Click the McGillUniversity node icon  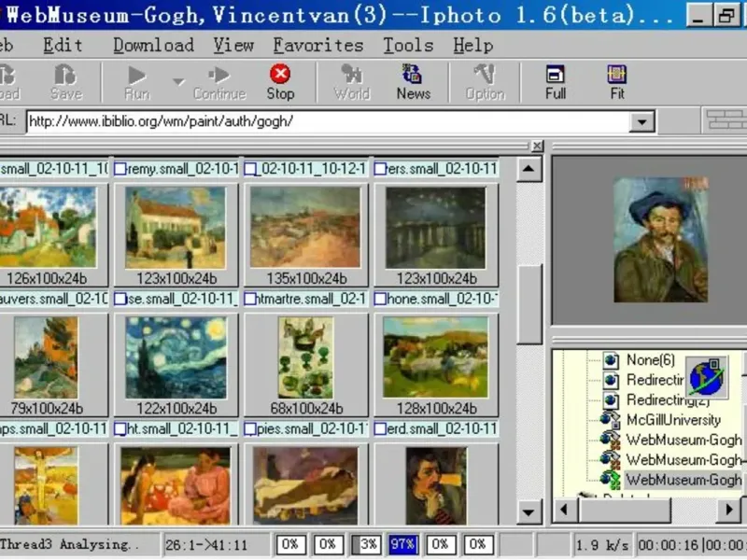tap(610, 419)
